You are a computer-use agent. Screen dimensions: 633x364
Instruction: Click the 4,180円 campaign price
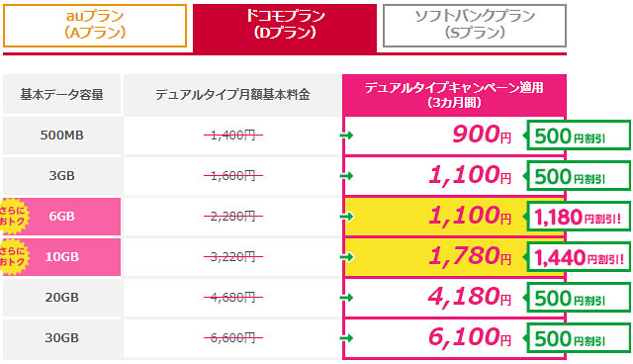(470, 297)
